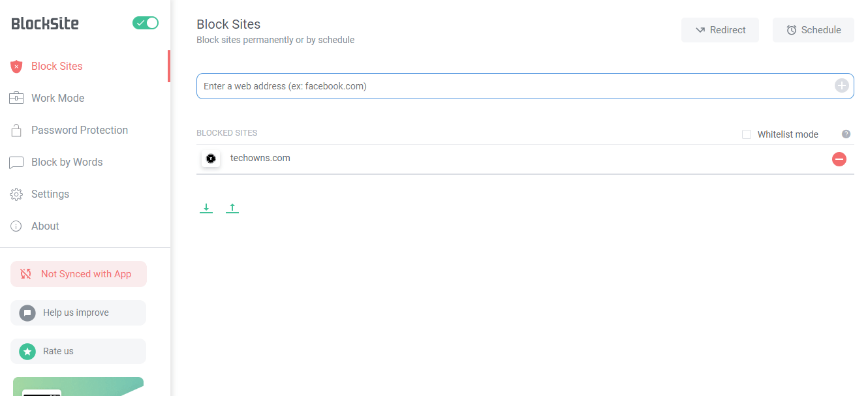Click the Block Sites shield icon
Screen dimensions: 868x396
(x=16, y=67)
